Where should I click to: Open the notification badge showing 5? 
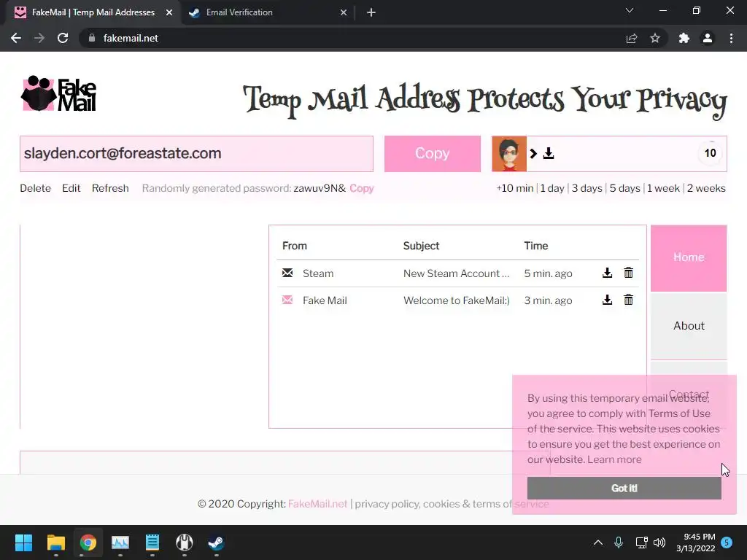click(x=727, y=542)
